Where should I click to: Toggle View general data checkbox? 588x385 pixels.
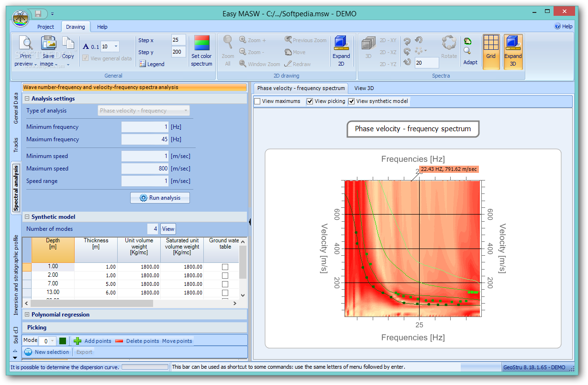point(86,58)
